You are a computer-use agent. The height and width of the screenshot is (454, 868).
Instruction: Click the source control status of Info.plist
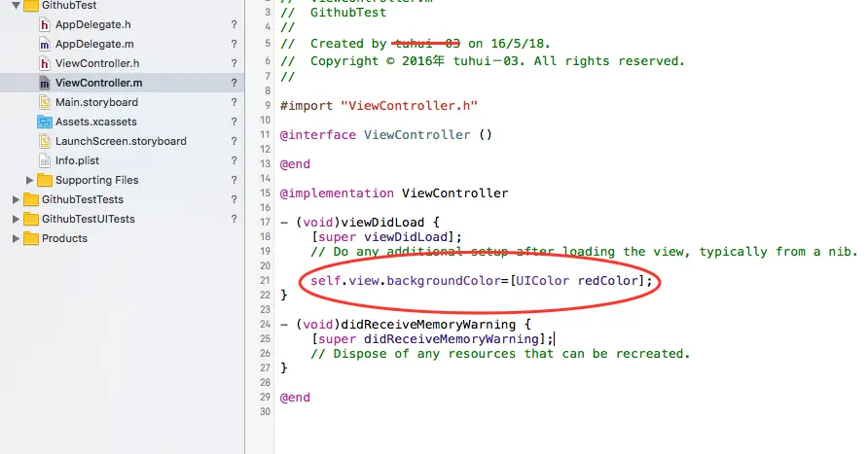[x=234, y=160]
